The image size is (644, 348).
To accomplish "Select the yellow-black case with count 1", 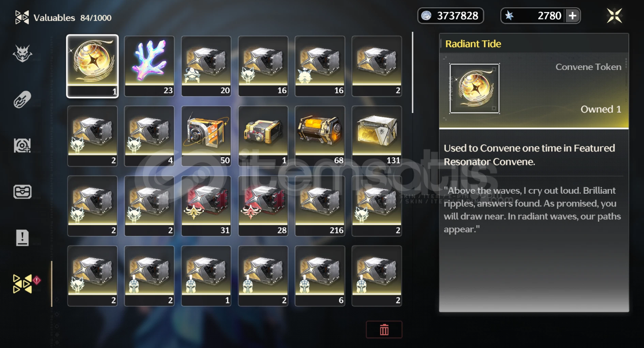I will [263, 136].
